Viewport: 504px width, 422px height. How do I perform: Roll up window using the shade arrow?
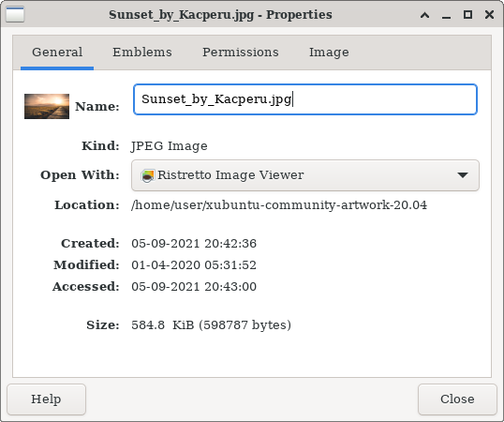point(424,15)
